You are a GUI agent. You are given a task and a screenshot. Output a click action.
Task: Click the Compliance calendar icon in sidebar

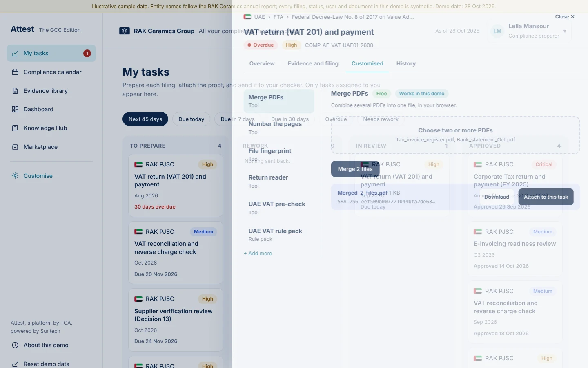[x=15, y=72]
